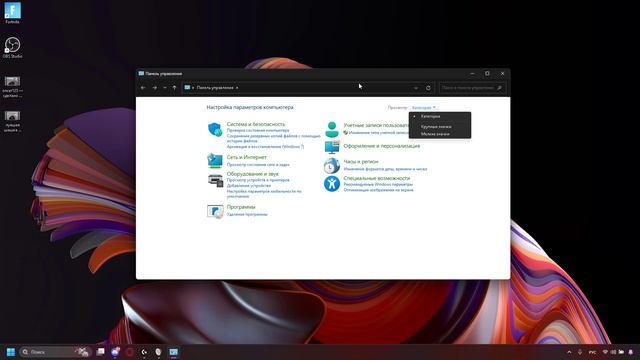The width and height of the screenshot is (640, 360).
Task: Click Добавление устройства link
Action: pyautogui.click(x=249, y=186)
